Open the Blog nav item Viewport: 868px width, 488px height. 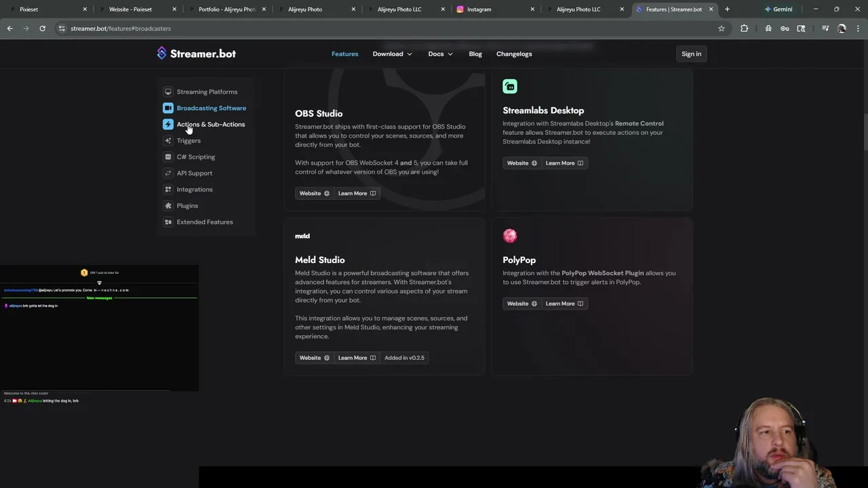[475, 54]
